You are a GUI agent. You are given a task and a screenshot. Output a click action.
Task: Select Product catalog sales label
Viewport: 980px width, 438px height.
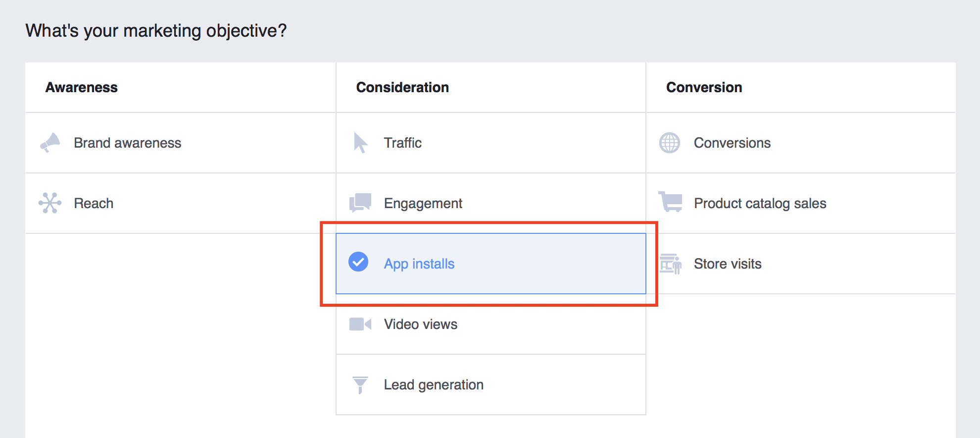click(760, 203)
